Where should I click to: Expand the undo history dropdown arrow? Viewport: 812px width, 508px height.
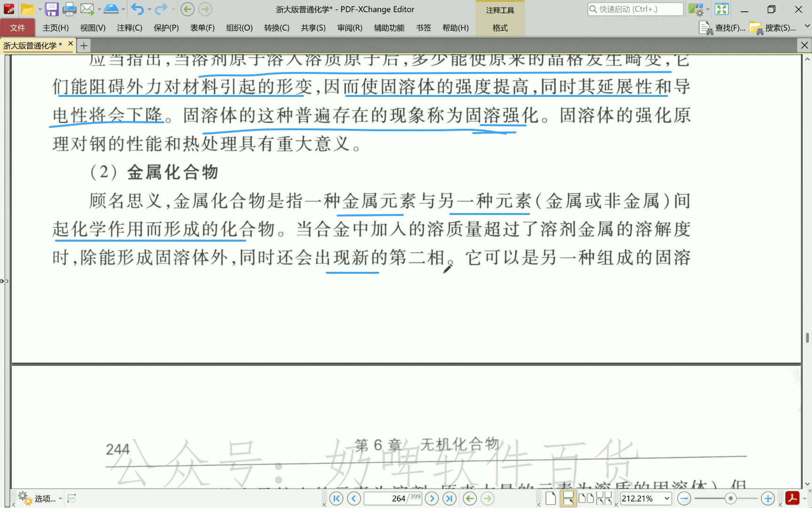coord(149,9)
